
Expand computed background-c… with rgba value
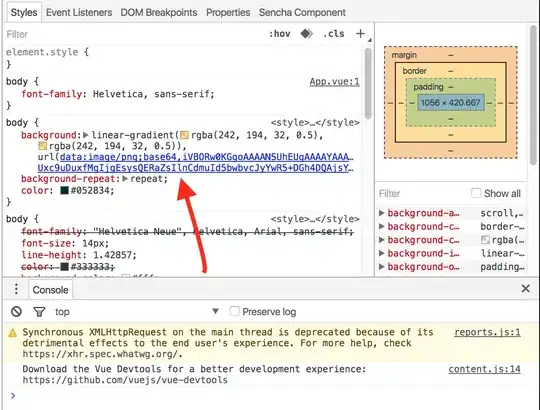(x=381, y=240)
